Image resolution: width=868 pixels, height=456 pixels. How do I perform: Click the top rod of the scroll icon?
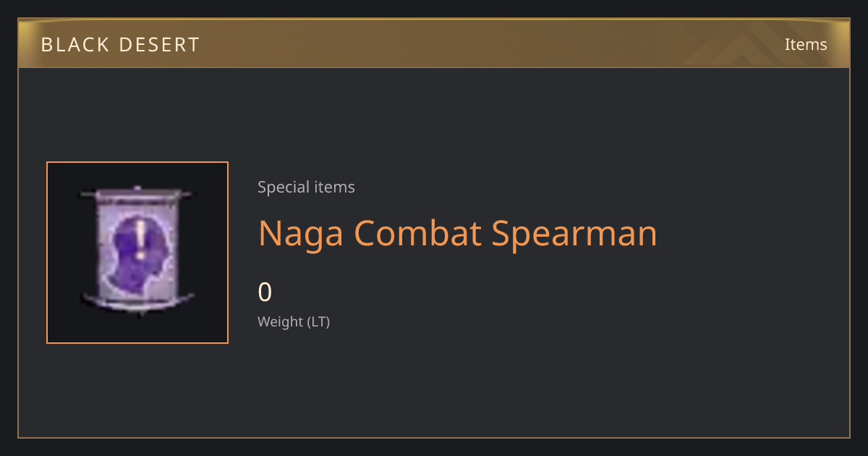point(137,194)
